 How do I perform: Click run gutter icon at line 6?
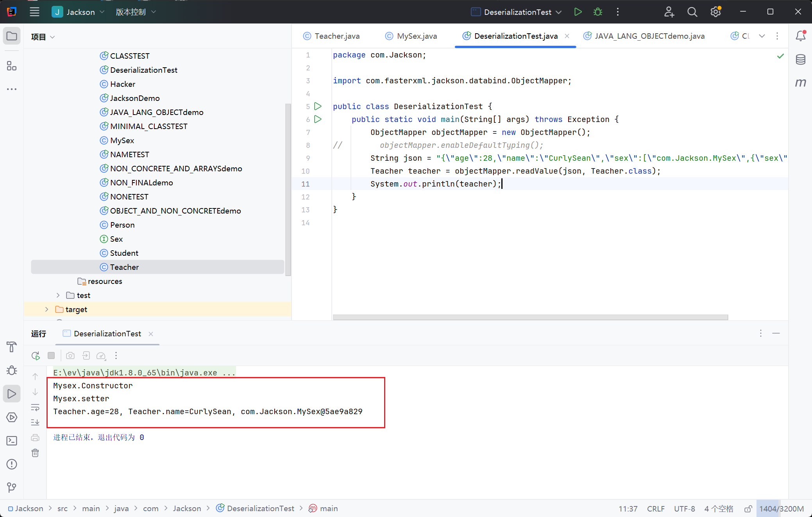point(318,119)
